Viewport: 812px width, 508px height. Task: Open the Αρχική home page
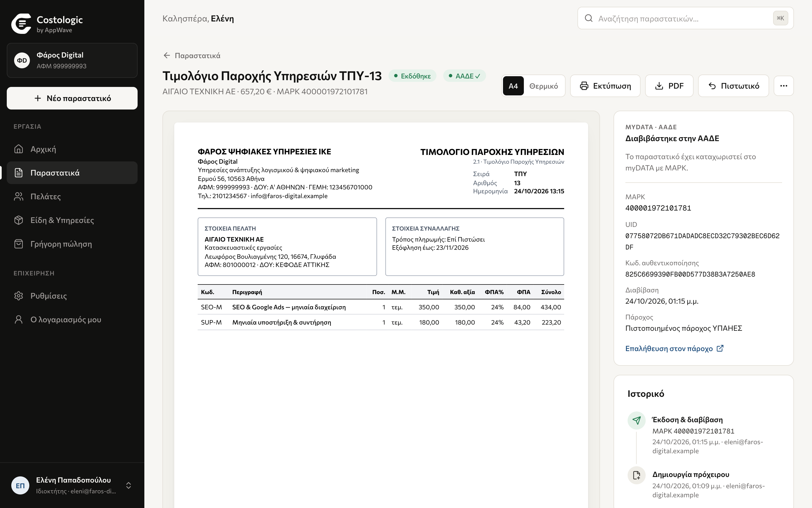72,149
